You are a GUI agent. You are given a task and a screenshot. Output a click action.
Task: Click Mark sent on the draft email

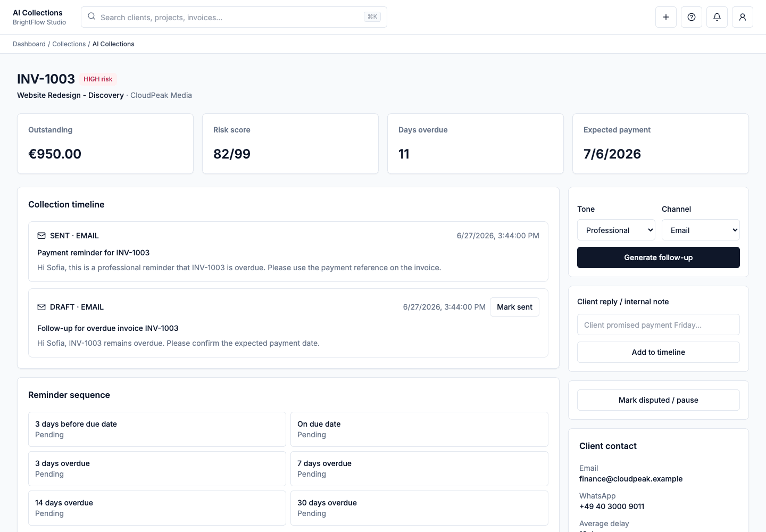tap(514, 307)
